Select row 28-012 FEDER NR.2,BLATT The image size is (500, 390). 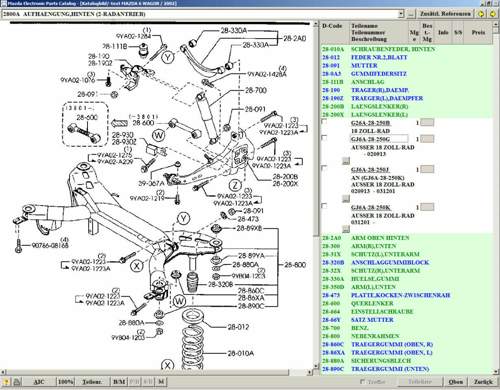pyautogui.click(x=406, y=57)
